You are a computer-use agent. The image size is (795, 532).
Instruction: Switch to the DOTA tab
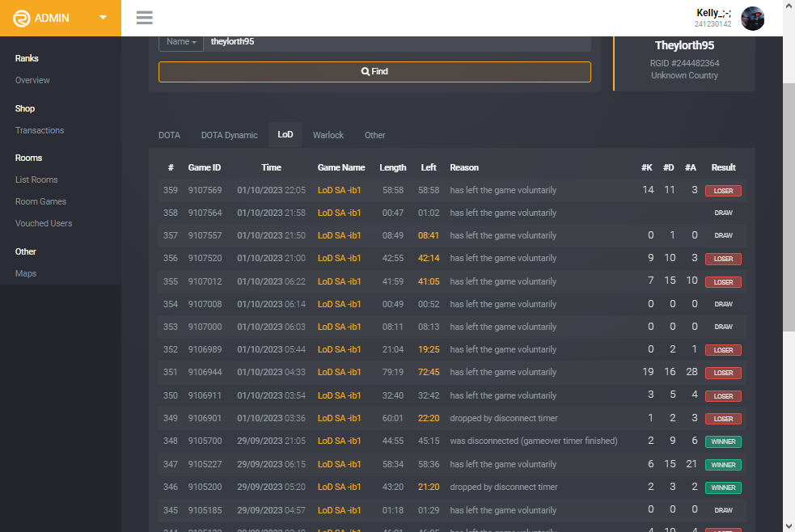point(169,135)
